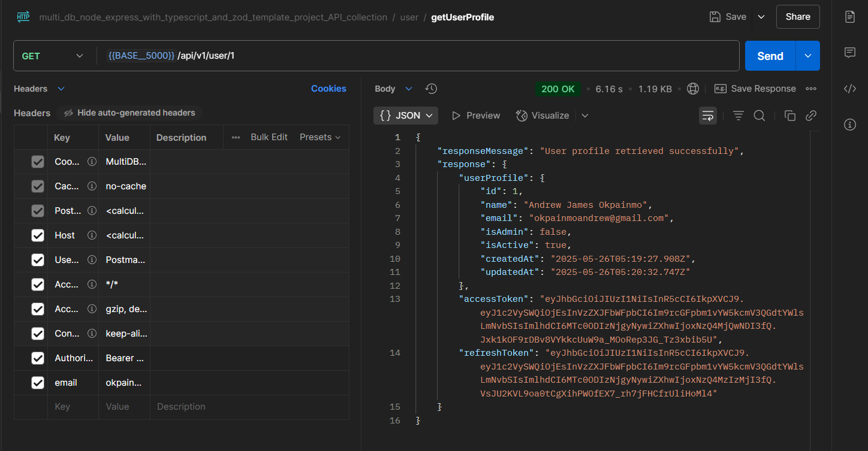The image size is (868, 451).
Task: Open the code snippet icon in sidebar
Action: [849, 89]
